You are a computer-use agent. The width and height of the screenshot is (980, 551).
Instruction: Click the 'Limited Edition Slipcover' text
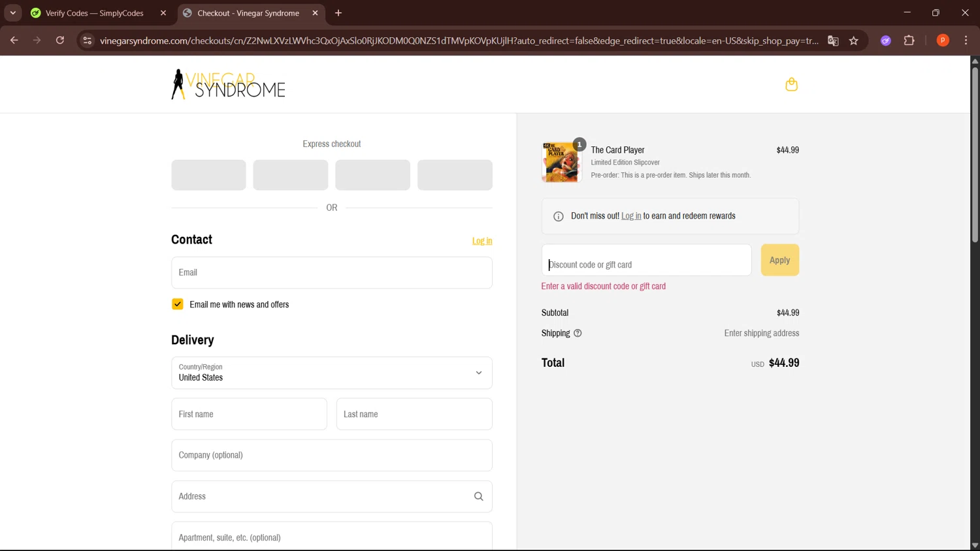(625, 163)
